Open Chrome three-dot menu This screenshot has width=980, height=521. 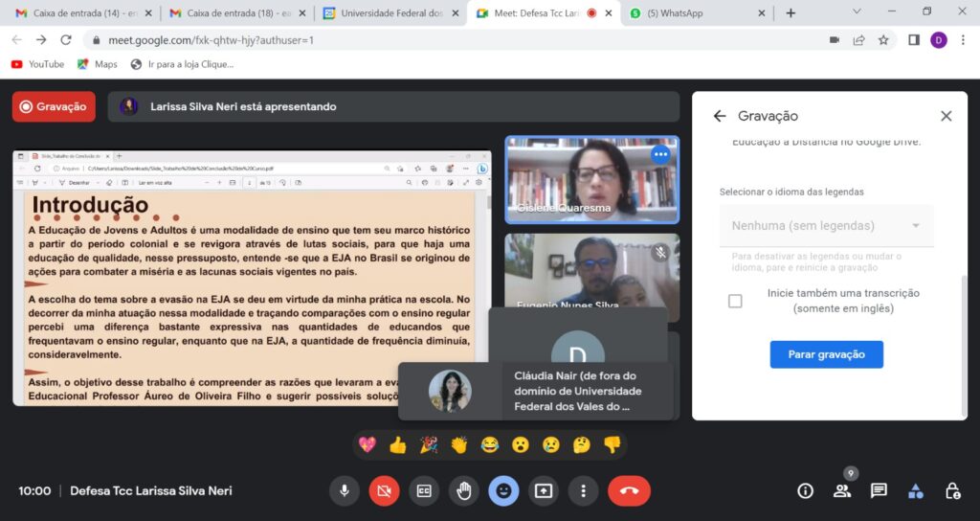963,40
